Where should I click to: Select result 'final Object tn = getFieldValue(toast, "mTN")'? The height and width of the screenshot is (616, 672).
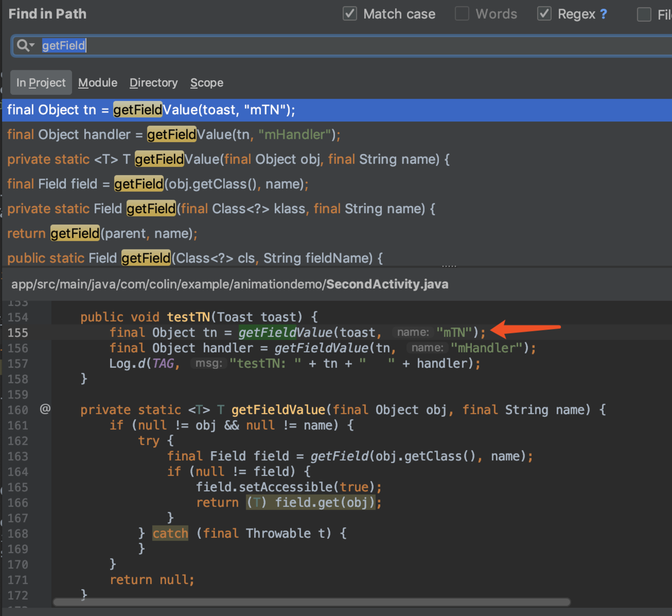[337, 110]
